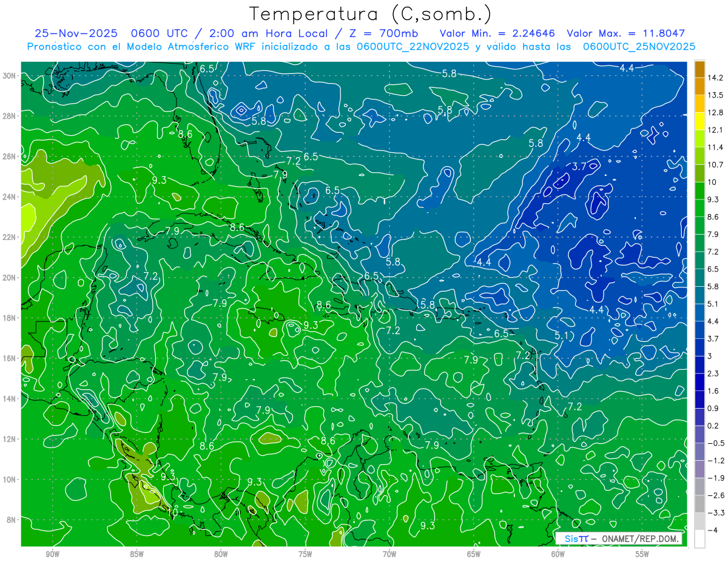The width and height of the screenshot is (728, 562).
Task: Select the yellow swatch between 12.1 and 12.8
Action: click(x=699, y=121)
